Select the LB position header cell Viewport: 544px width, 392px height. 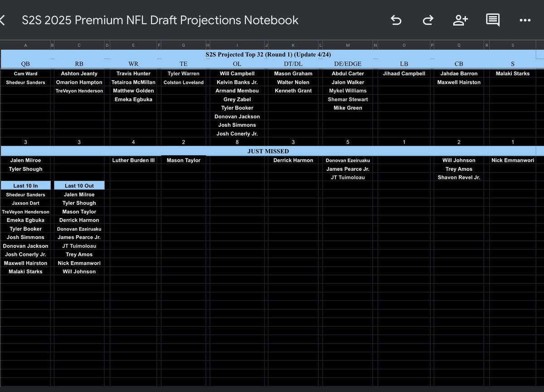(x=404, y=64)
